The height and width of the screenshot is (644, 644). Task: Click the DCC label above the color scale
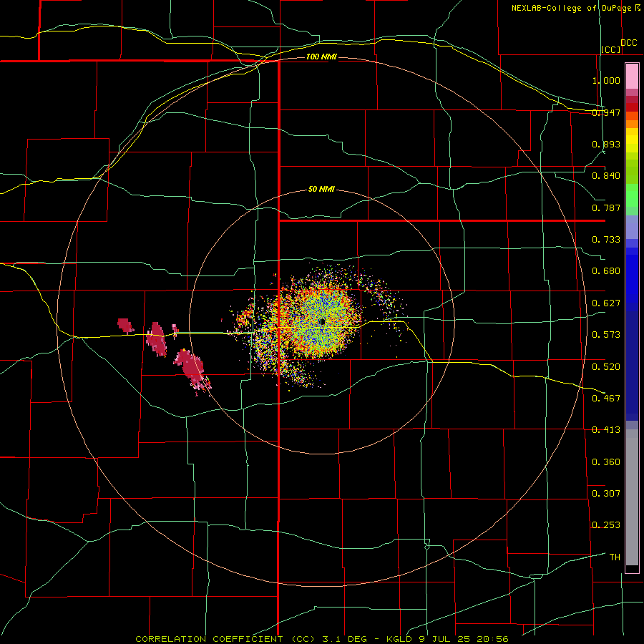coord(628,43)
